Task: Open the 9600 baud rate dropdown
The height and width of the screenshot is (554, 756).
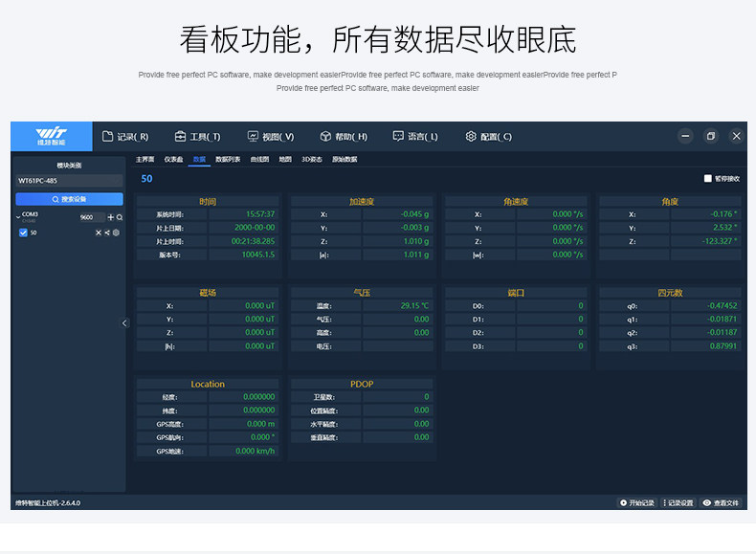Action: 92,217
